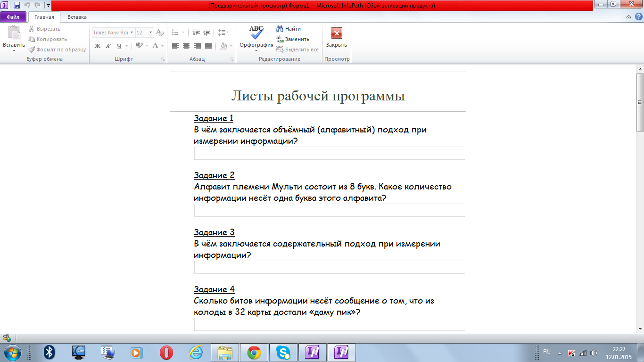Click the align right icon
The image size is (644, 362).
(x=197, y=46)
